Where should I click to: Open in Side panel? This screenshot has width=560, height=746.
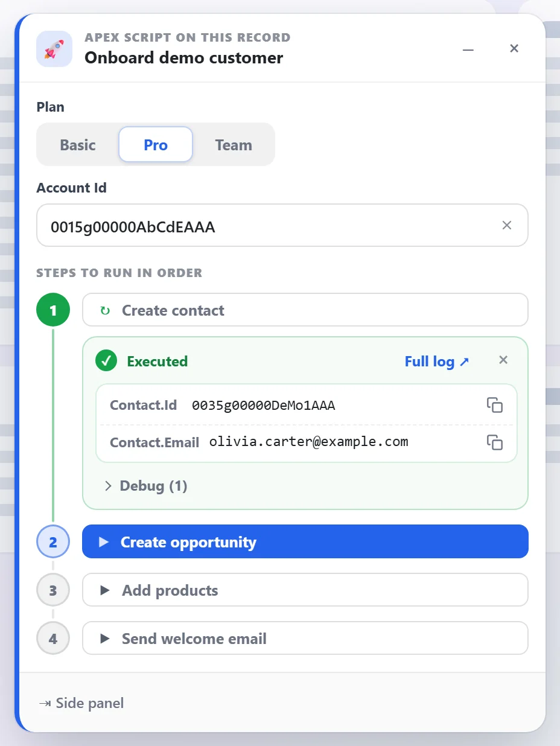[x=81, y=703]
